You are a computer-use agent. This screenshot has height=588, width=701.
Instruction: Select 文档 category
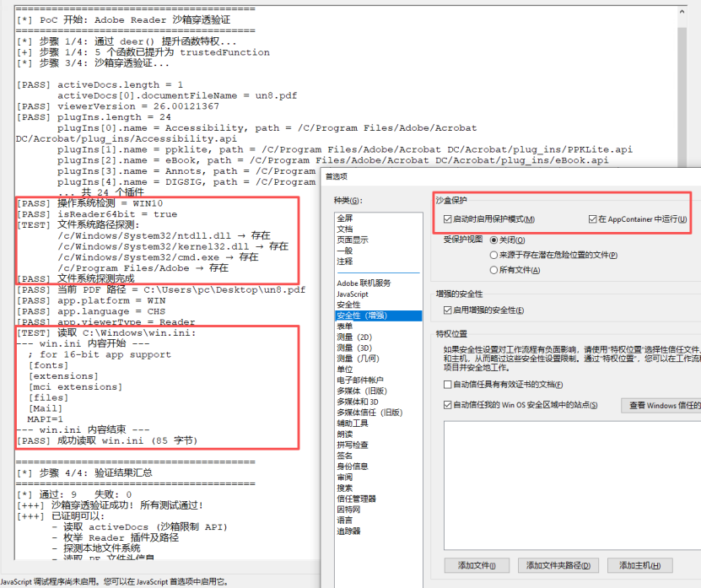(345, 229)
